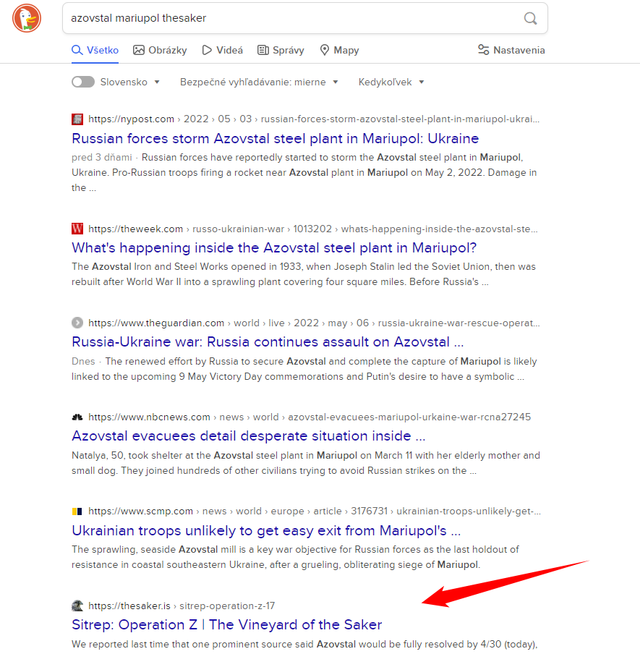Open the Nastavenia settings icon
The height and width of the screenshot is (654, 640).
point(483,50)
